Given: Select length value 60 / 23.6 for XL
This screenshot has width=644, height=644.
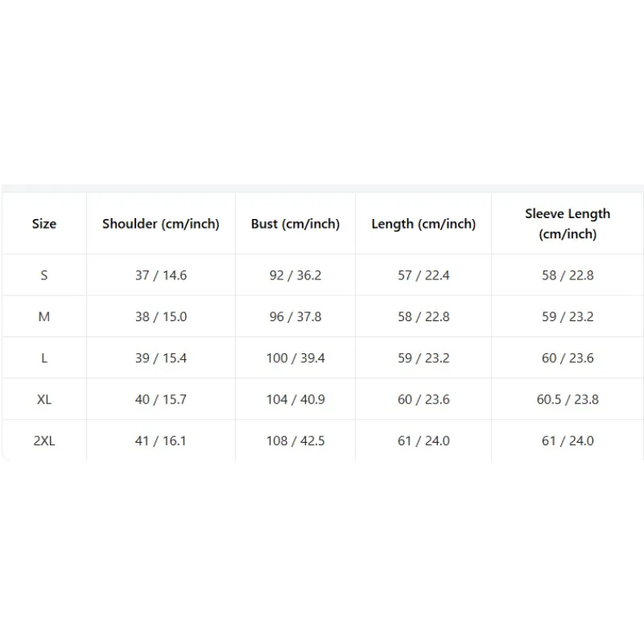Looking at the screenshot, I should 423,399.
